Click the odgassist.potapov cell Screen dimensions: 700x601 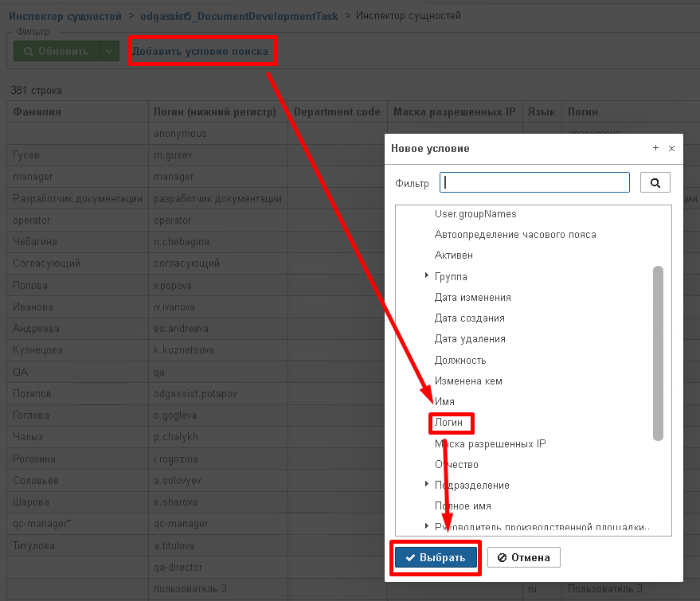pyautogui.click(x=218, y=393)
